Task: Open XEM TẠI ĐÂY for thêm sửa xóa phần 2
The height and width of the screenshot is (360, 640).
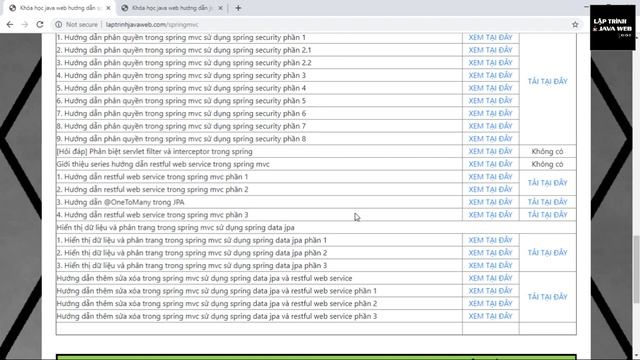Action: tap(490, 303)
